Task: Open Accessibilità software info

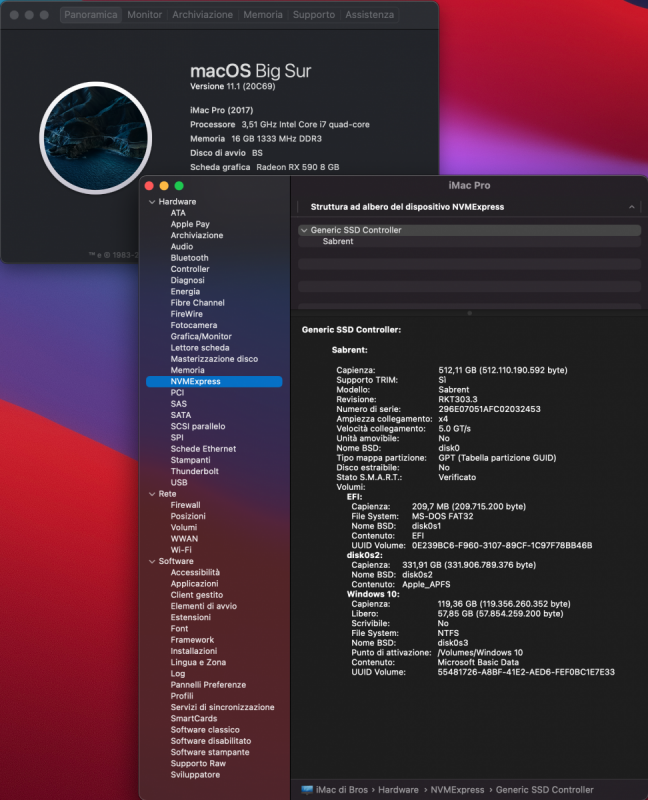Action: pyautogui.click(x=195, y=572)
